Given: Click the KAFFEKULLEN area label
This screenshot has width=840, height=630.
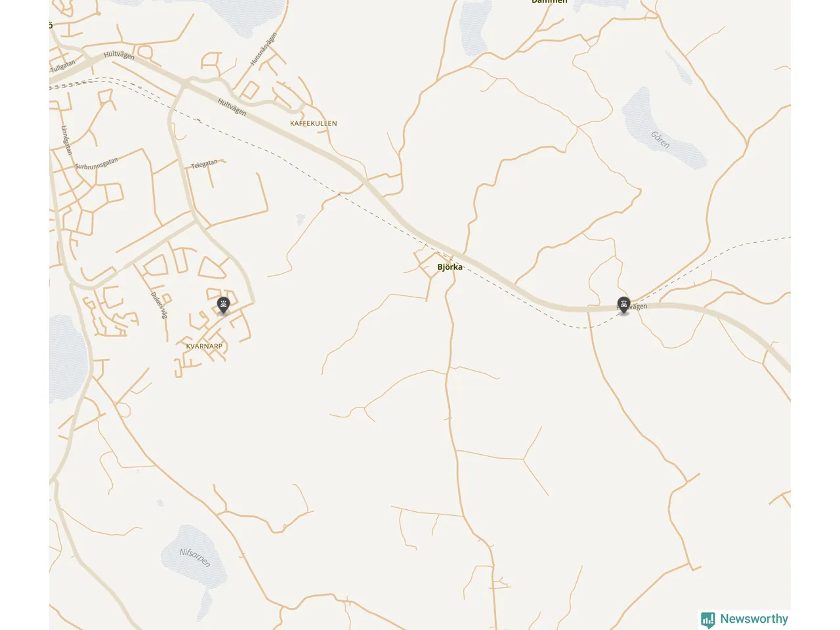Looking at the screenshot, I should [314, 123].
